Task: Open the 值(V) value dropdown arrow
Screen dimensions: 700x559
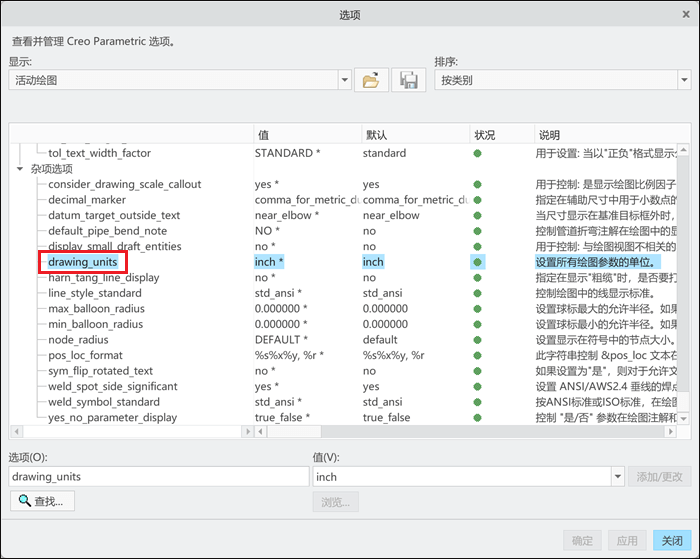Action: tap(618, 476)
